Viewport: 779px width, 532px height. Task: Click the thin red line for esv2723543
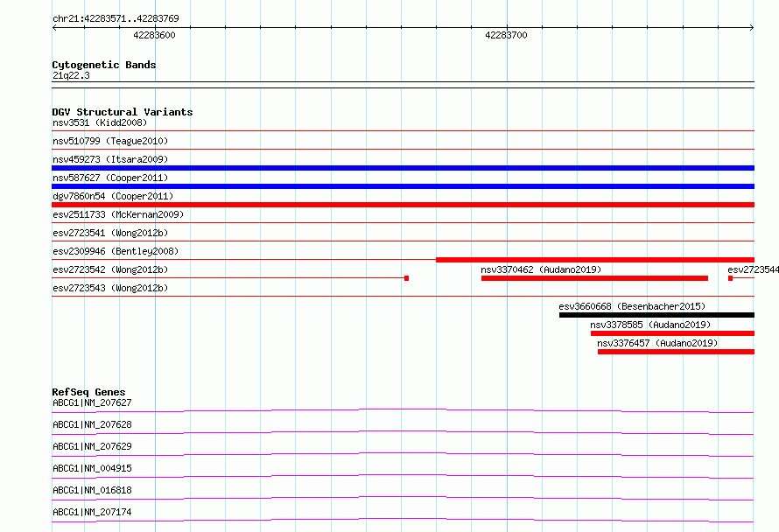click(403, 296)
